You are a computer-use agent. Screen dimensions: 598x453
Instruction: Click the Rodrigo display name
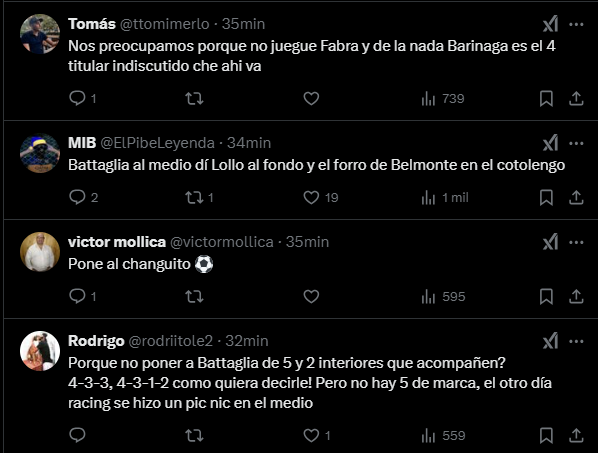point(96,341)
